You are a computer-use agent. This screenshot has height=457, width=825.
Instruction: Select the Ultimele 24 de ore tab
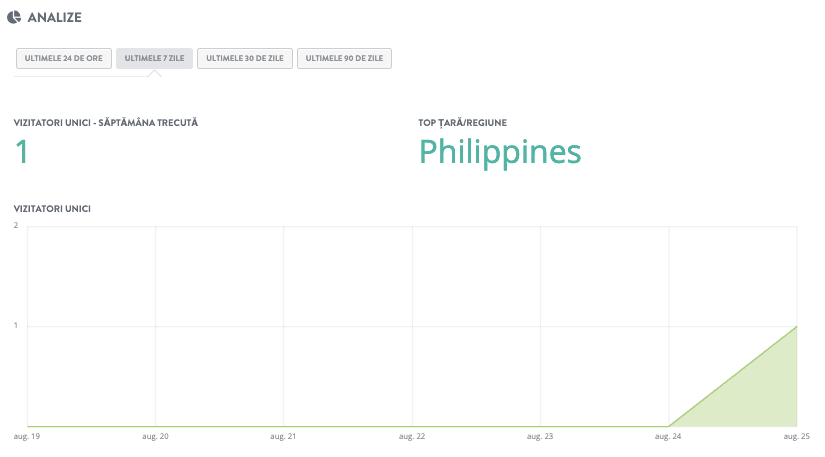[64, 59]
